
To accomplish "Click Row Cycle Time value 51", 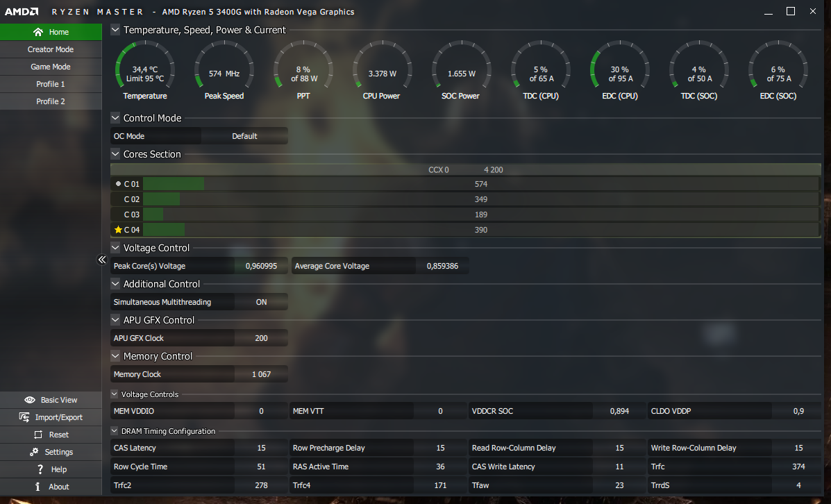I will (261, 467).
